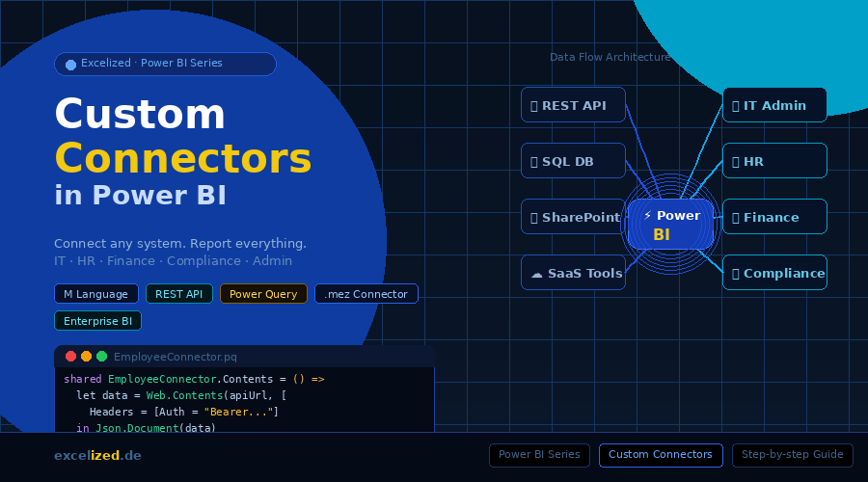Screen dimensions: 868x482
Task: Click the green dot in code window
Action: pos(102,357)
